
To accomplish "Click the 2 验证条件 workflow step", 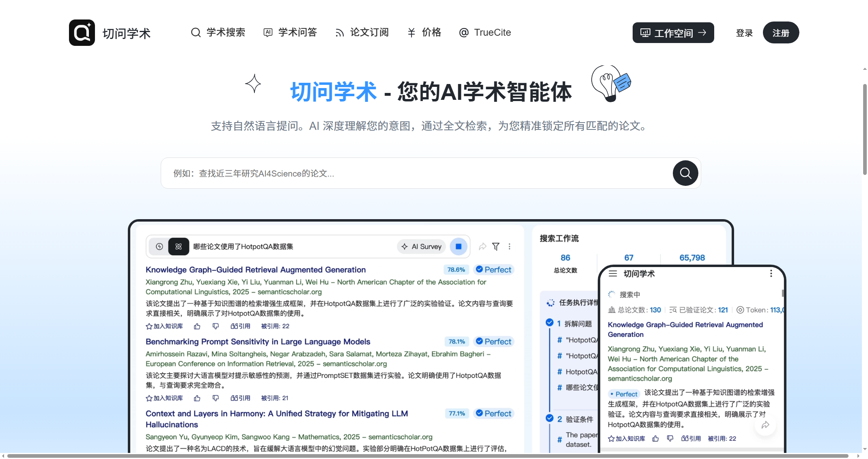I will pyautogui.click(x=575, y=419).
